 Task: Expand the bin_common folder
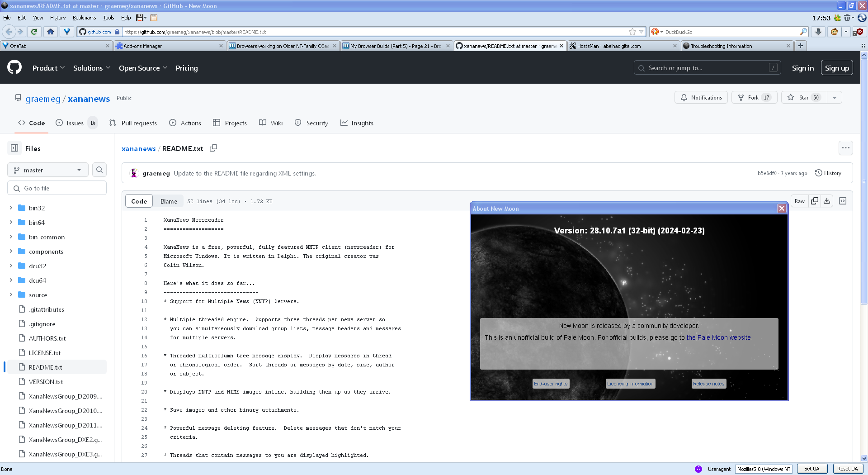tap(11, 237)
